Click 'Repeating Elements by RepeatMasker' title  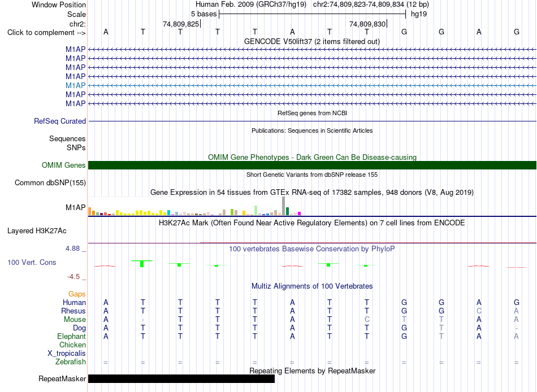[x=313, y=371]
